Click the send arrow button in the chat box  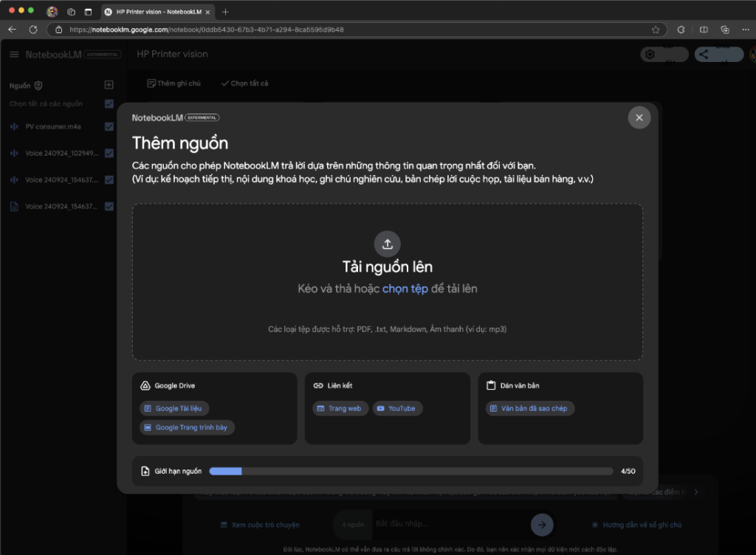click(x=541, y=524)
